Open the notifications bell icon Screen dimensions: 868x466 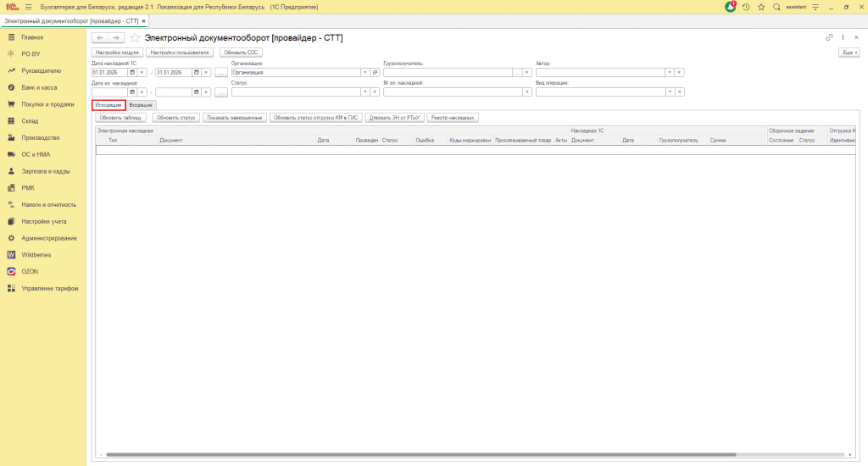pyautogui.click(x=731, y=7)
